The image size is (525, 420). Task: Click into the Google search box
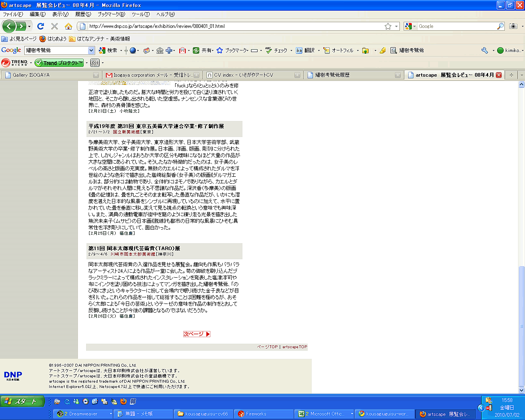click(456, 26)
